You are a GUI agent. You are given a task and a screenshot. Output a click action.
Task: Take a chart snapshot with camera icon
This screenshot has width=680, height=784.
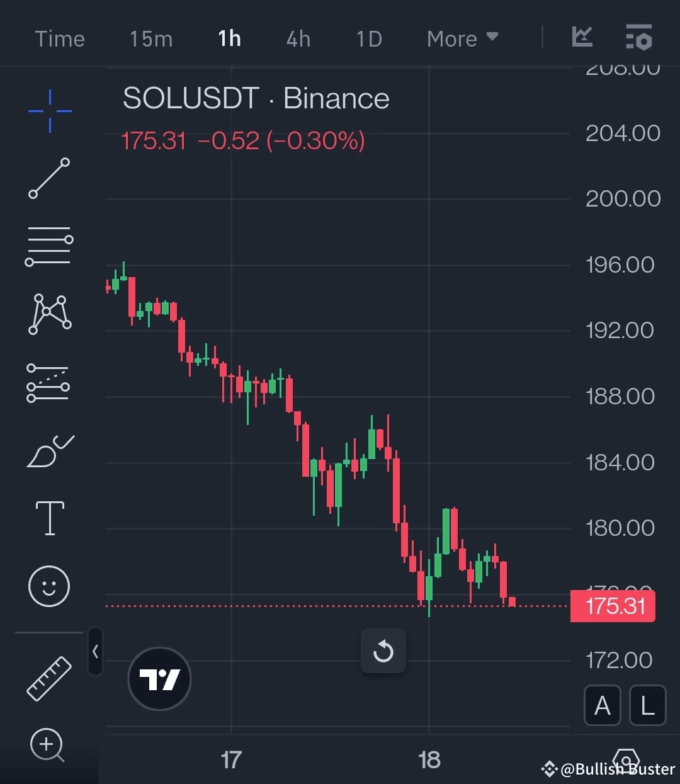[x=626, y=759]
